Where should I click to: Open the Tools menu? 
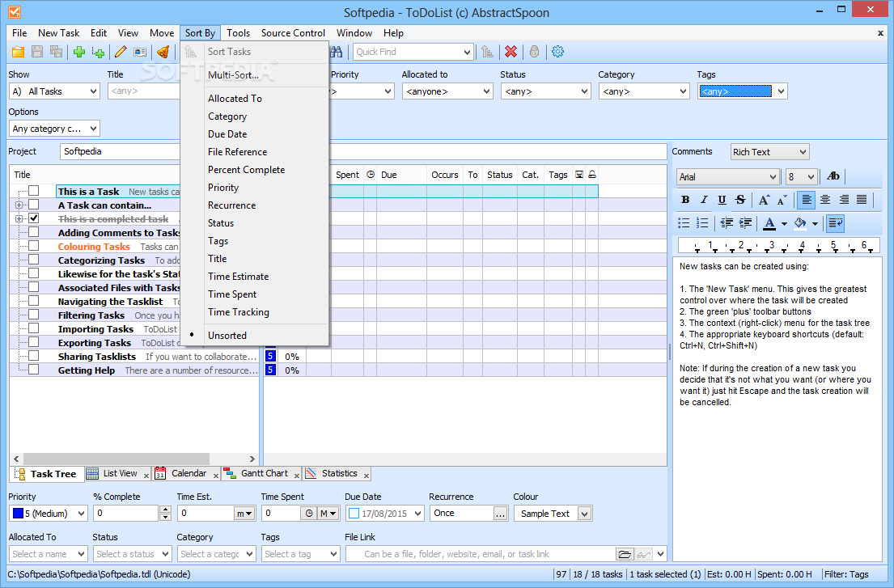(x=239, y=33)
